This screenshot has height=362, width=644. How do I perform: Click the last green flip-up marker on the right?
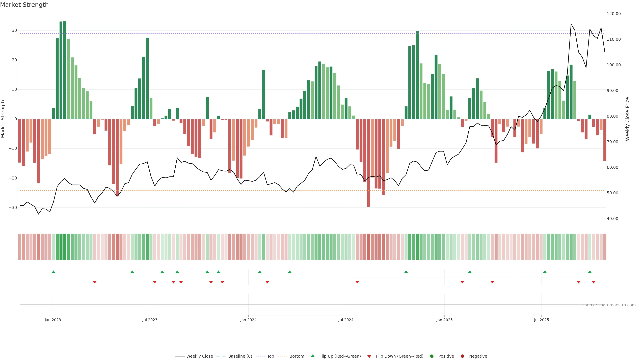click(590, 272)
